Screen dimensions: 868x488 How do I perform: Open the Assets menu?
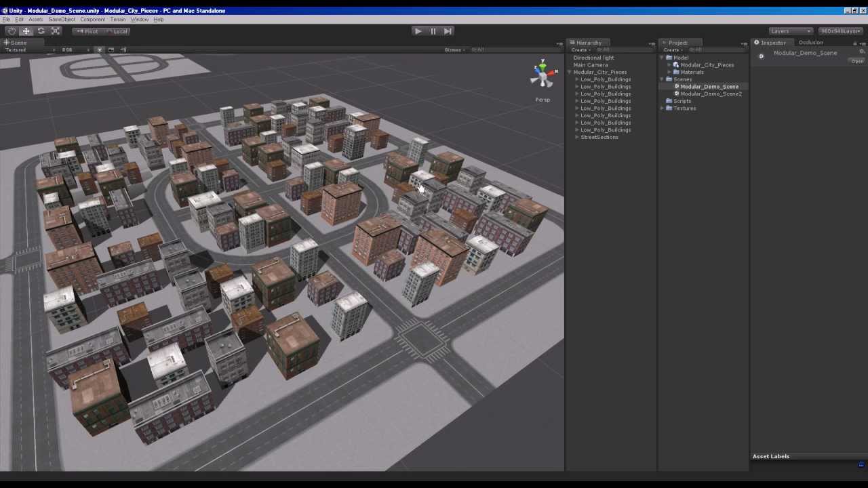coord(36,19)
